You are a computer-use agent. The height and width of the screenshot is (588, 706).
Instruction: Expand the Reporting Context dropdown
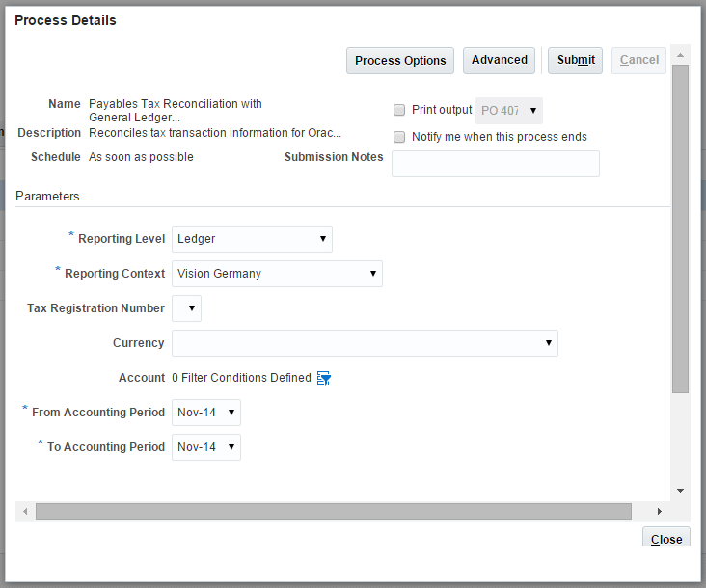[x=277, y=274]
